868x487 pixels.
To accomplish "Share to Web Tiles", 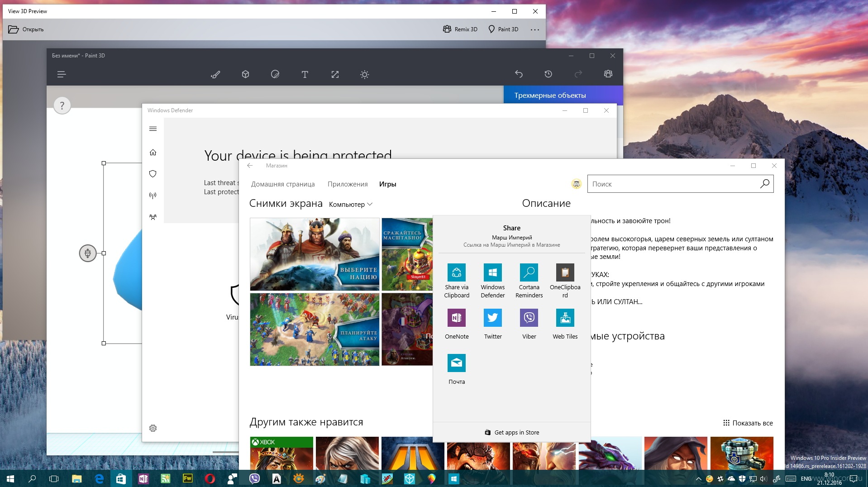I will (x=565, y=324).
